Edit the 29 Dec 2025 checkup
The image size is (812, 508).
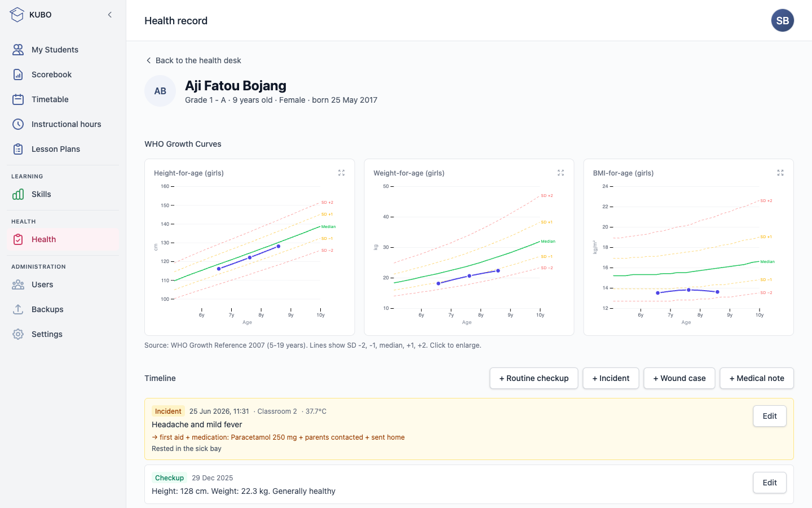(x=770, y=483)
